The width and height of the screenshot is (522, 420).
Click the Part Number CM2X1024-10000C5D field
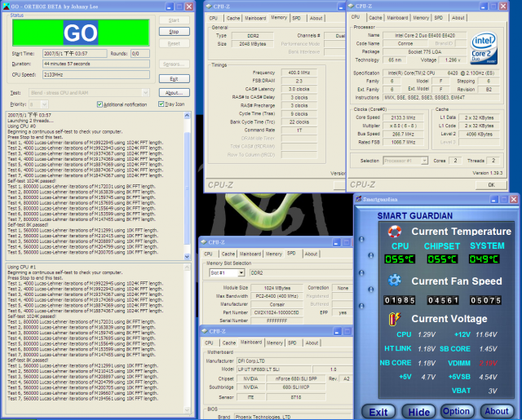(276, 312)
